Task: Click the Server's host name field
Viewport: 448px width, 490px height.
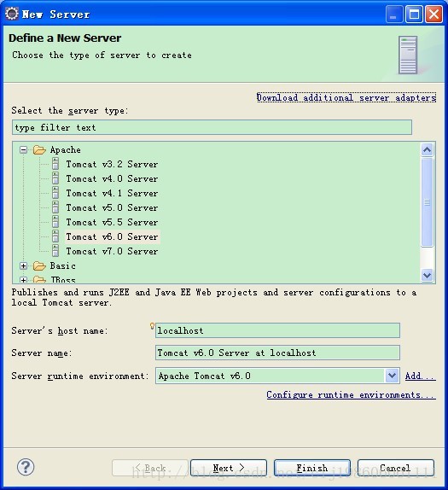Action: click(x=277, y=330)
